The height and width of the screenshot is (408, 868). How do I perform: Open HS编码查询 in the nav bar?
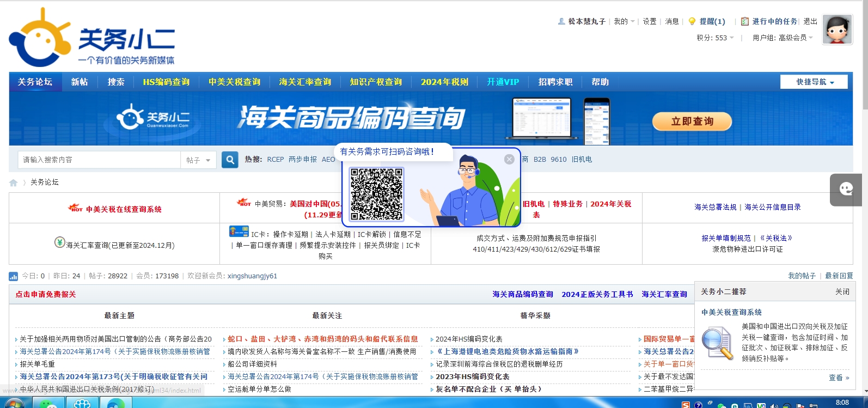(x=166, y=82)
